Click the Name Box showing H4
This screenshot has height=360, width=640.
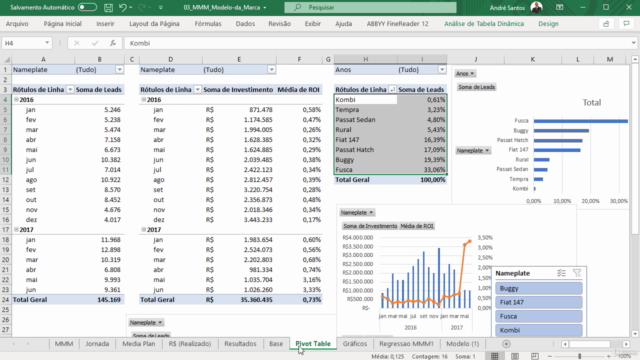coord(22,43)
